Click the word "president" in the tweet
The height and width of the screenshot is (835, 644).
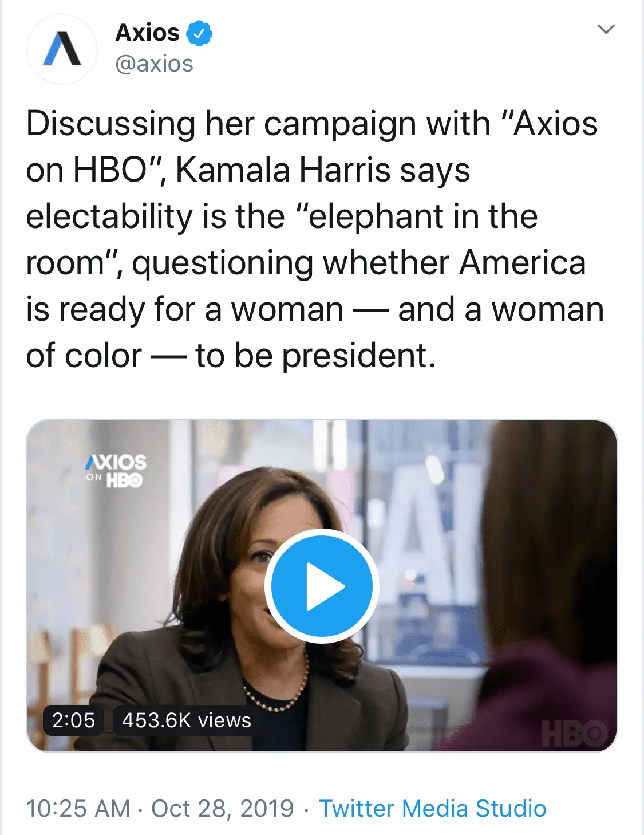pyautogui.click(x=355, y=356)
